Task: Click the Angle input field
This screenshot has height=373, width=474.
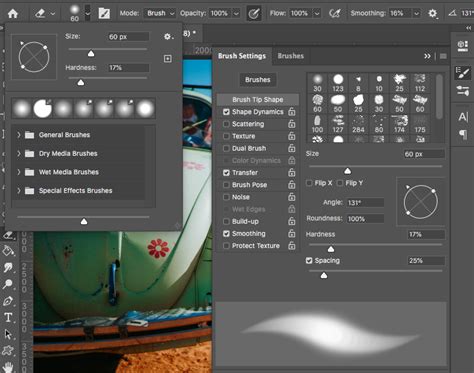Action: click(x=365, y=203)
